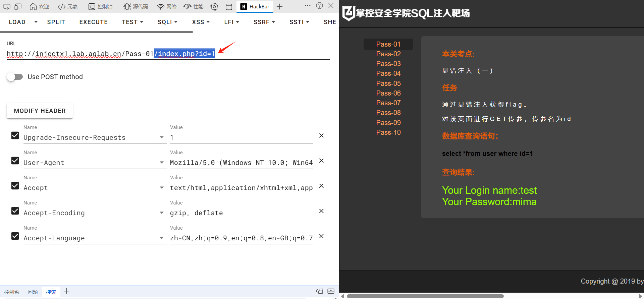Switch to the 控制台 console tab in toolbar

101,6
